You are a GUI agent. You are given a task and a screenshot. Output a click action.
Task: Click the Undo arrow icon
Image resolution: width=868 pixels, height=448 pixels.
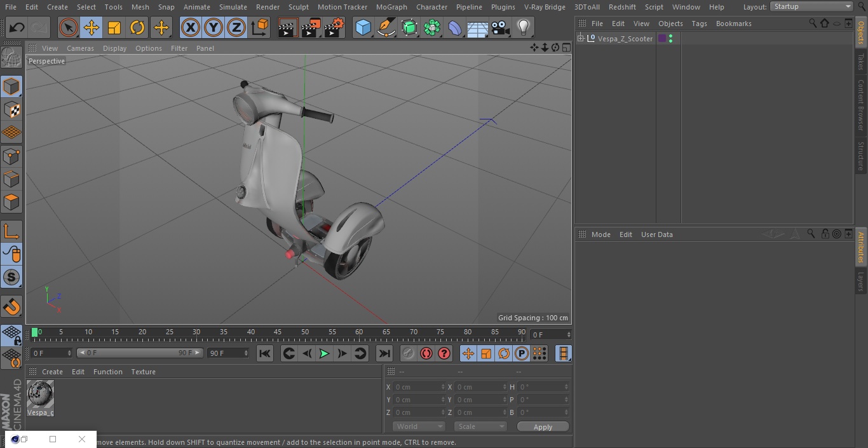17,27
